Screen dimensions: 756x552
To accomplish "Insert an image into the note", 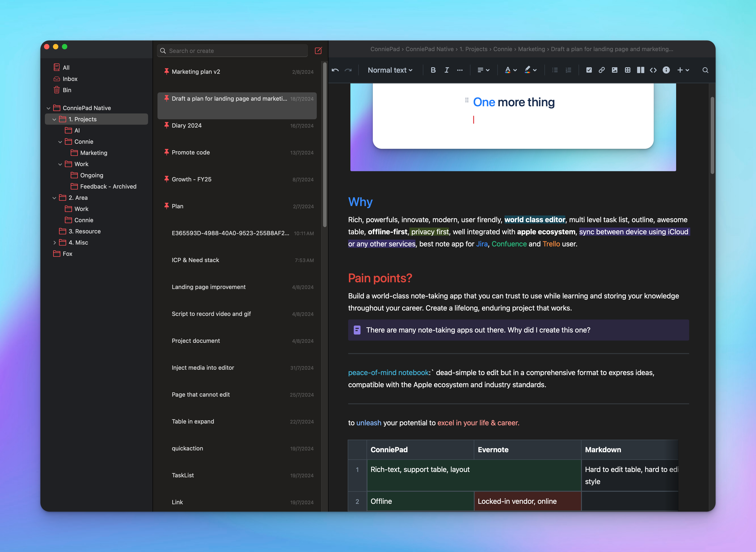I will (x=615, y=70).
